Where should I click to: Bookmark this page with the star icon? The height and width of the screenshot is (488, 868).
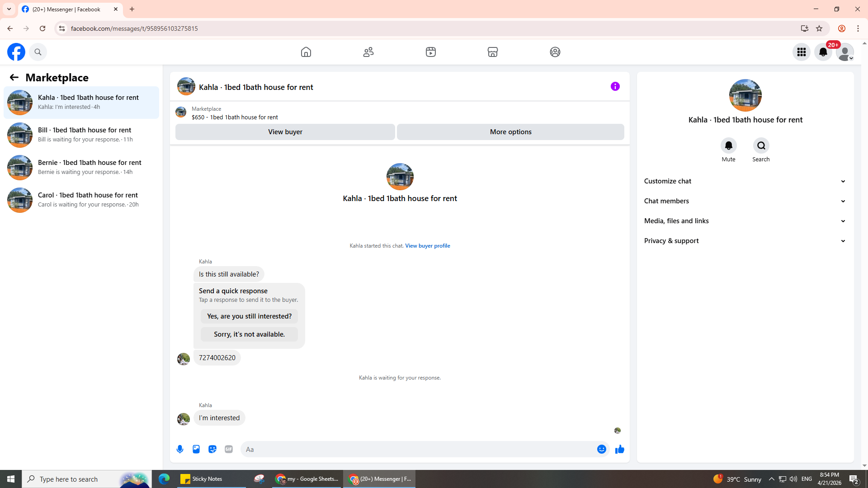pos(819,28)
